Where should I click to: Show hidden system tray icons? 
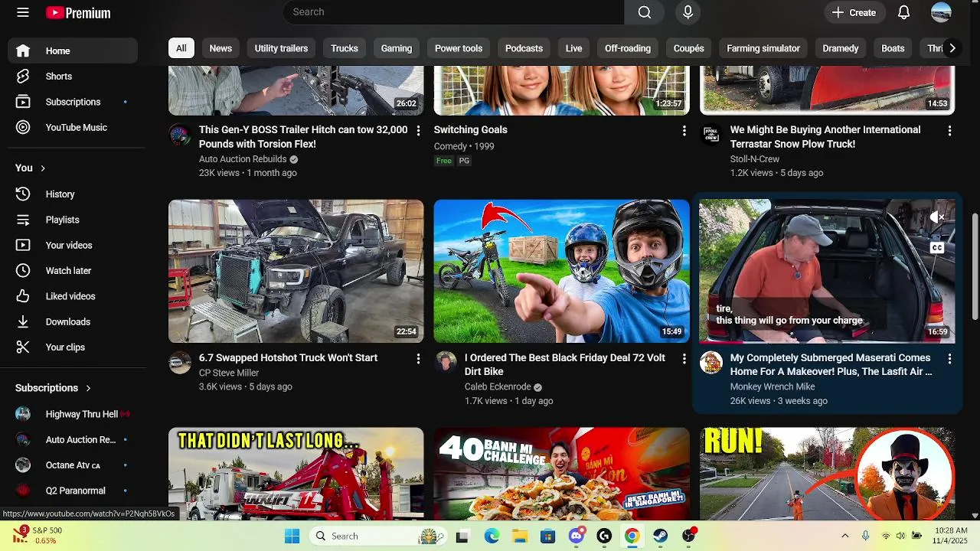(x=844, y=536)
